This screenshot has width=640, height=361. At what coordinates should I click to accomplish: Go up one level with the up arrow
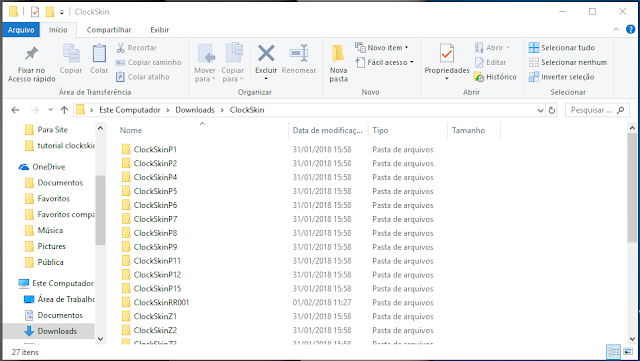(64, 110)
